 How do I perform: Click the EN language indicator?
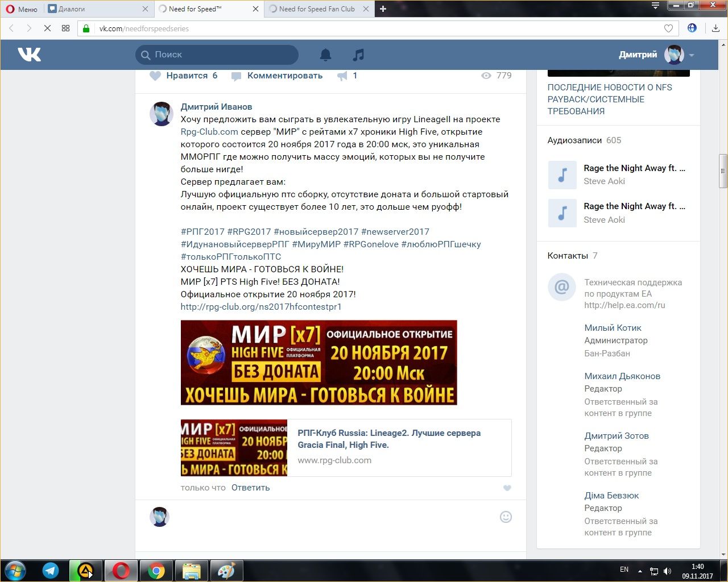point(624,569)
